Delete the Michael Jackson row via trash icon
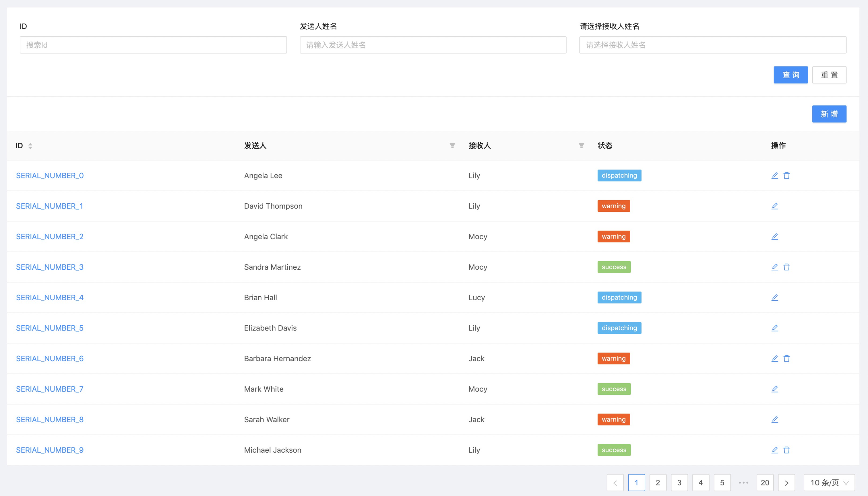Screen dimensions: 868x496 (786, 450)
